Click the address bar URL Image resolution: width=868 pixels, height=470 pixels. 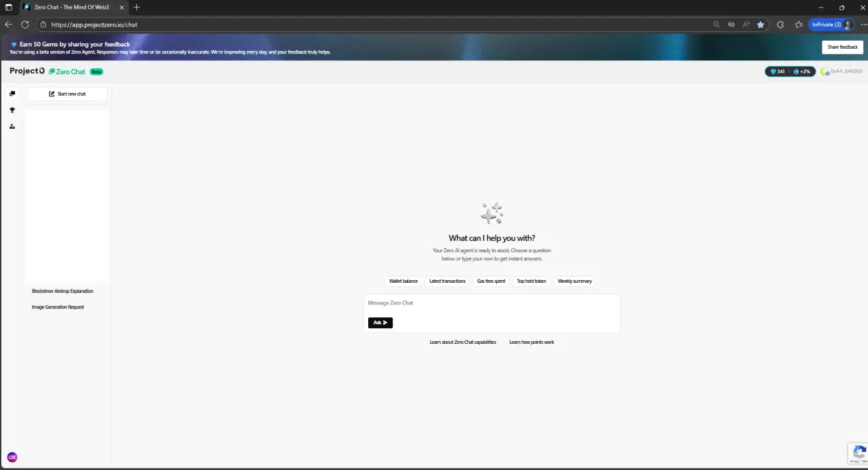coord(94,24)
